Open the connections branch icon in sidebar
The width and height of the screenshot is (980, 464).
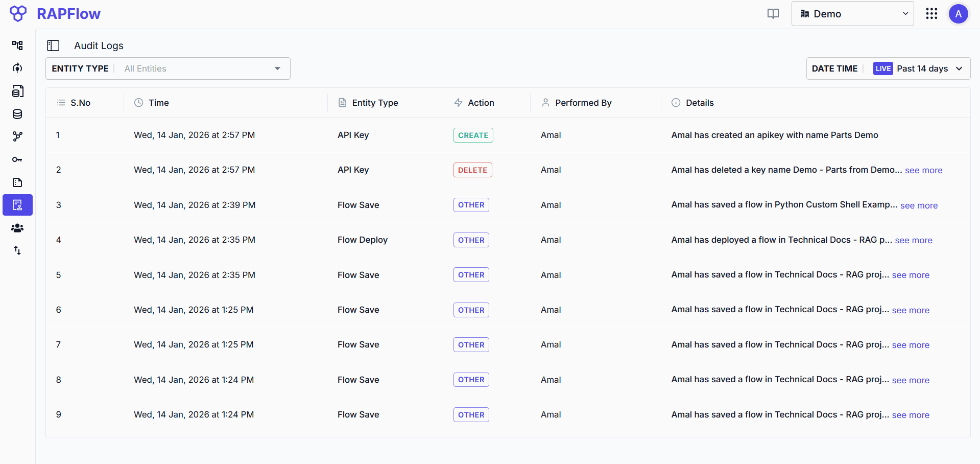[x=17, y=136]
